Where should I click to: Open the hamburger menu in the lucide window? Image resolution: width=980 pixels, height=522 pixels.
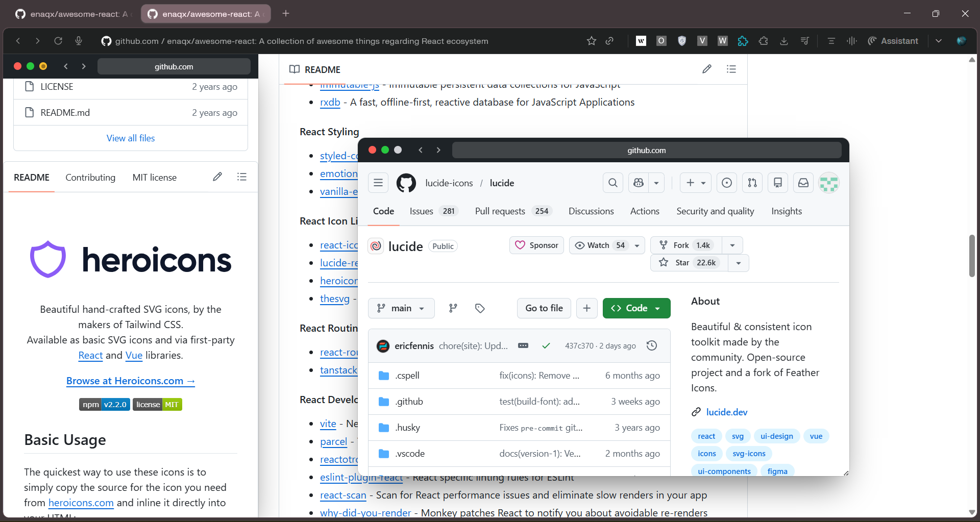378,183
